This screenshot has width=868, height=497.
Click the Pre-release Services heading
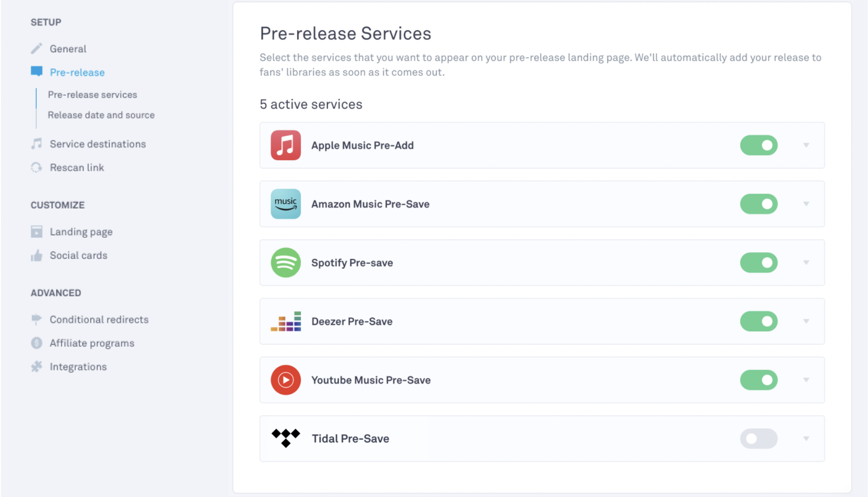click(345, 34)
